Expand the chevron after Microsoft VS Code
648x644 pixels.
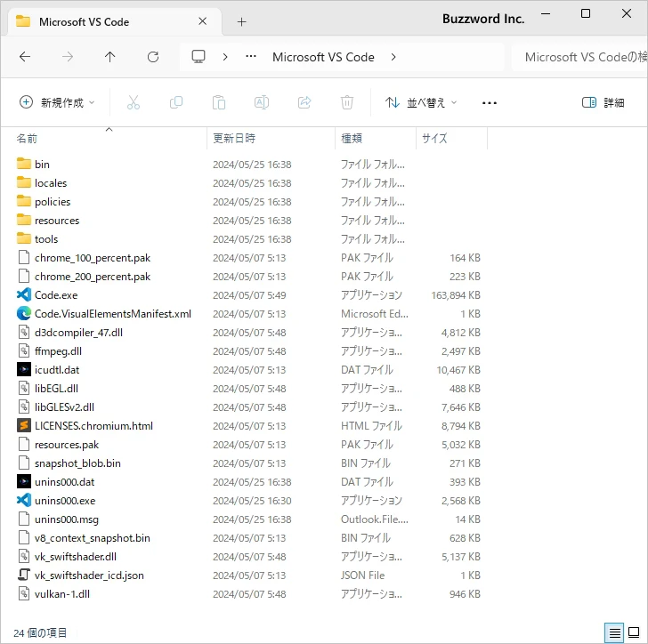pyautogui.click(x=393, y=57)
